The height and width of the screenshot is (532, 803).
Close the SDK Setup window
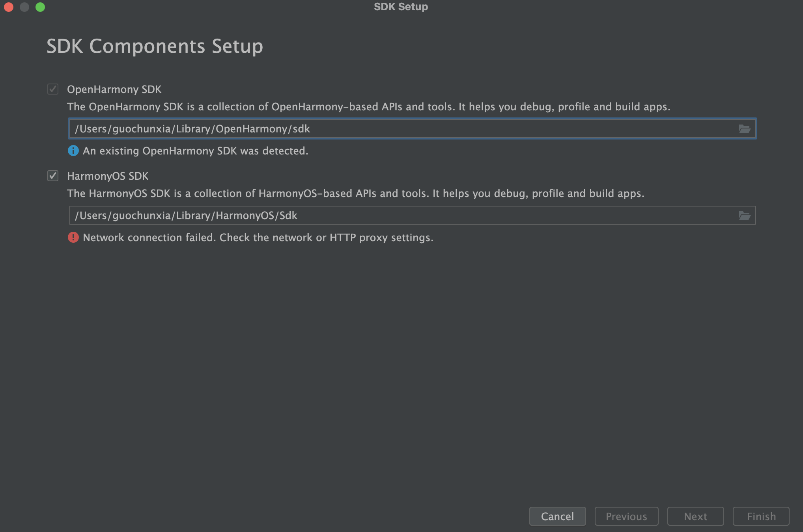[9, 7]
